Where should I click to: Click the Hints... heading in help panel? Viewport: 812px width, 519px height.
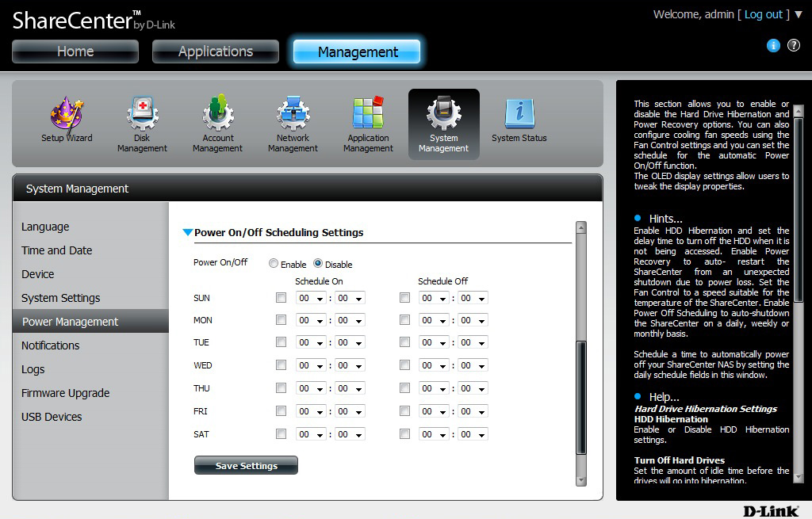(665, 219)
